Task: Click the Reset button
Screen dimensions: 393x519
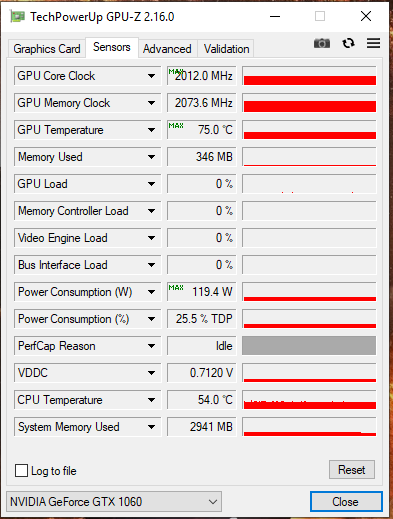Action: point(352,470)
